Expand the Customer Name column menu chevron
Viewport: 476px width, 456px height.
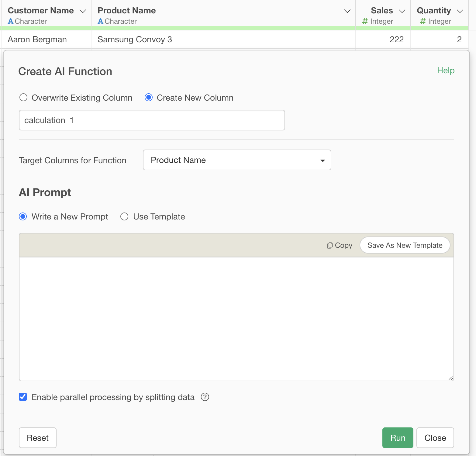(83, 11)
